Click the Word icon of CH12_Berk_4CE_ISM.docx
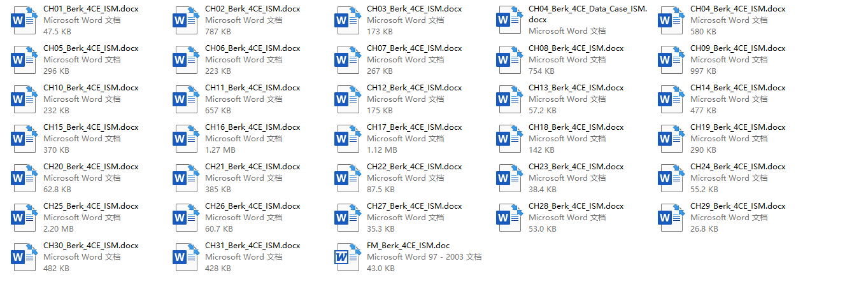868x301 pixels. [348, 99]
